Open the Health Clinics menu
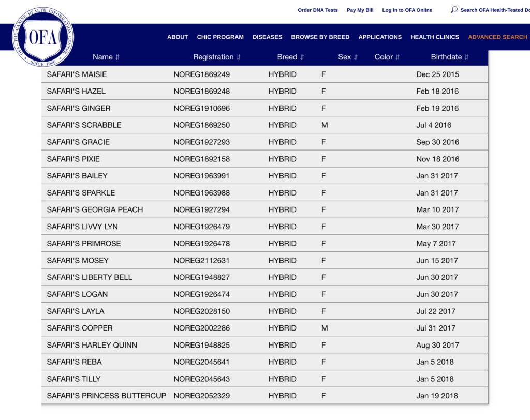 pyautogui.click(x=435, y=37)
